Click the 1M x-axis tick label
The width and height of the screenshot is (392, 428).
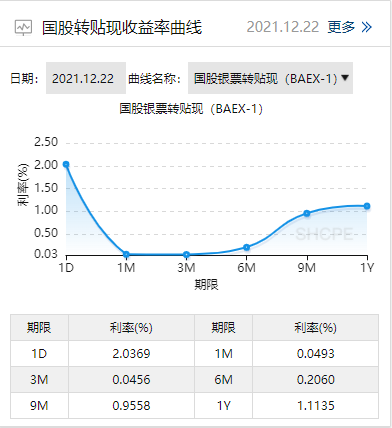pos(126,267)
